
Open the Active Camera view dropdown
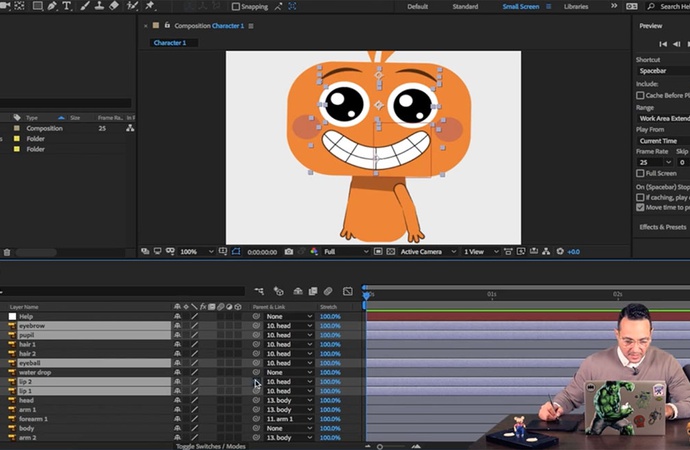tap(428, 252)
